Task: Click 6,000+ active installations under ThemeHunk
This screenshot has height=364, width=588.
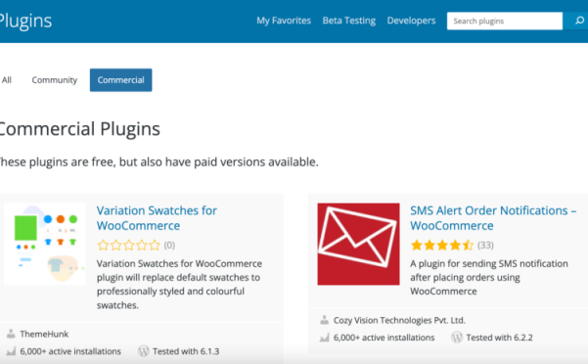Action: [x=70, y=351]
